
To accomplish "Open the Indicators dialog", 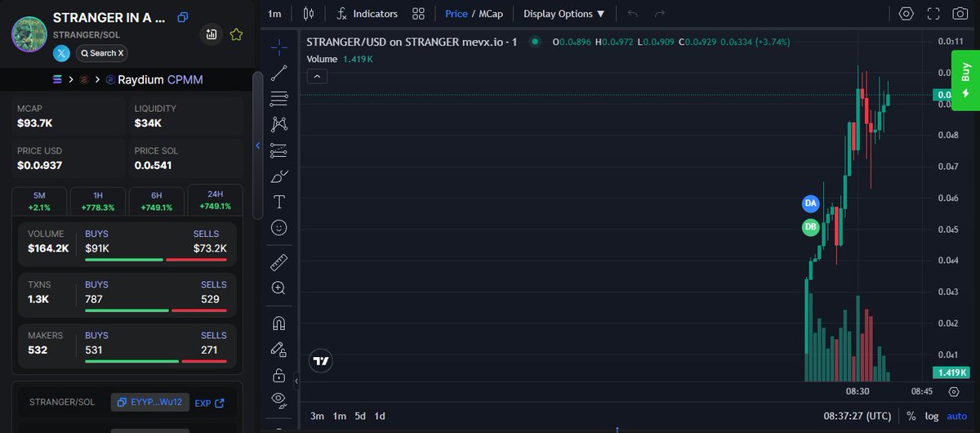I will (367, 14).
